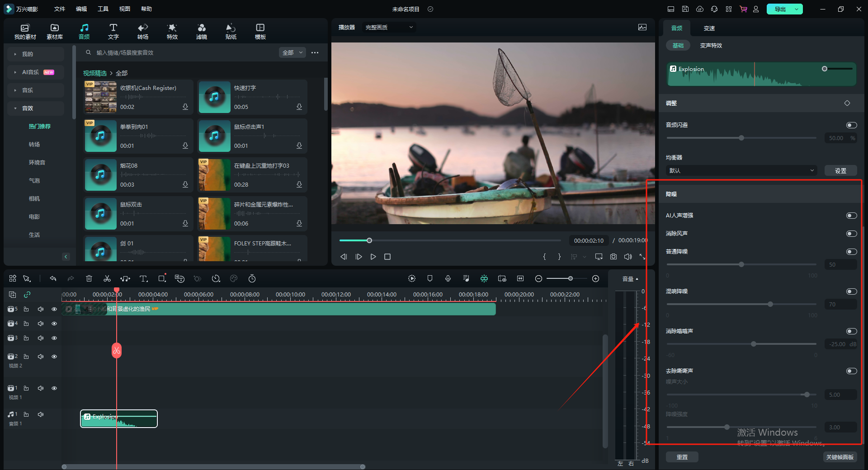Take a snapshot with the camera icon
The height and width of the screenshot is (470, 868).
point(613,257)
